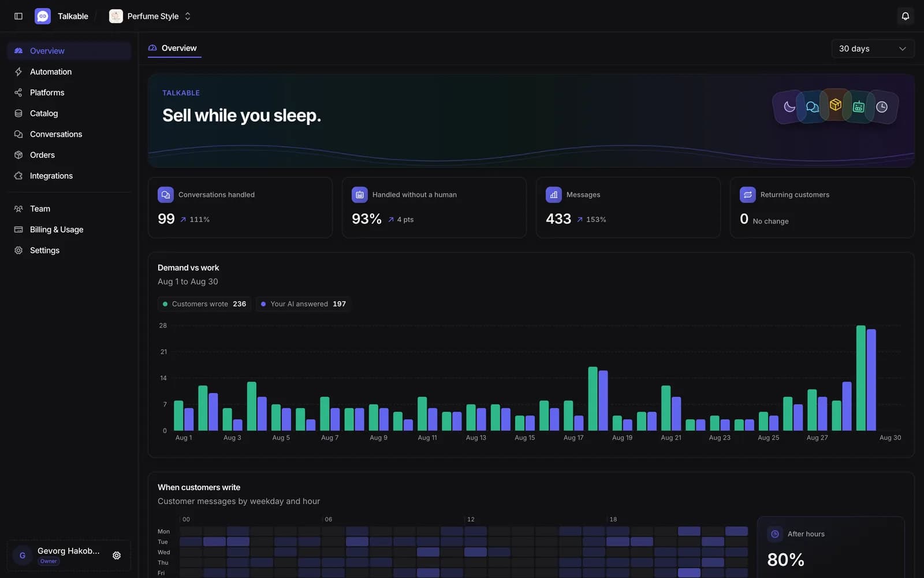Click the After hours clock icon
This screenshot has height=578, width=924.
[x=775, y=534]
